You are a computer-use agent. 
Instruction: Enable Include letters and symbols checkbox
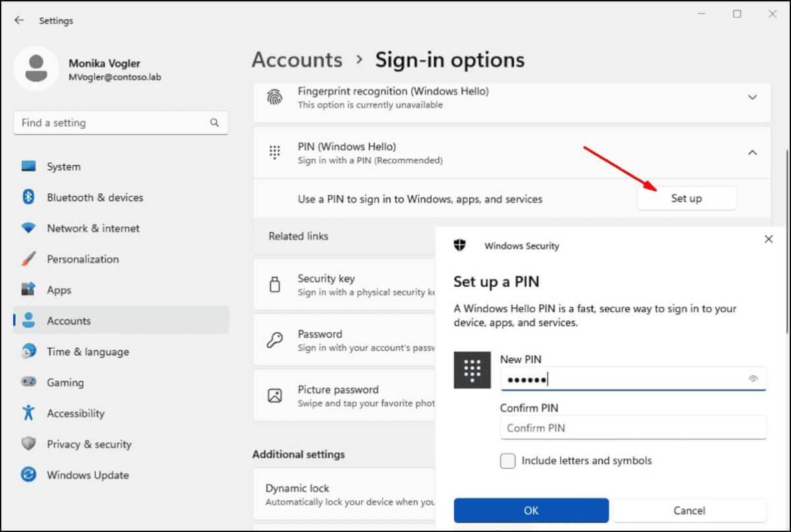pyautogui.click(x=508, y=461)
